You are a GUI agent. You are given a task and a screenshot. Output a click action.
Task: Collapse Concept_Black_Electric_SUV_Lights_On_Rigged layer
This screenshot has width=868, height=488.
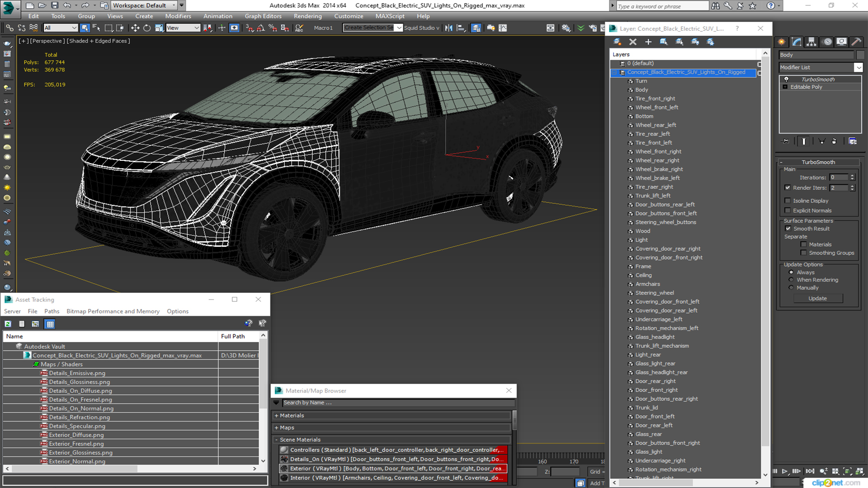[614, 72]
